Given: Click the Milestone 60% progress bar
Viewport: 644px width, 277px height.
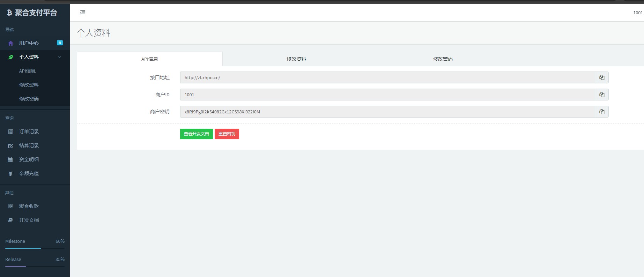Looking at the screenshot, I should click(x=35, y=248).
